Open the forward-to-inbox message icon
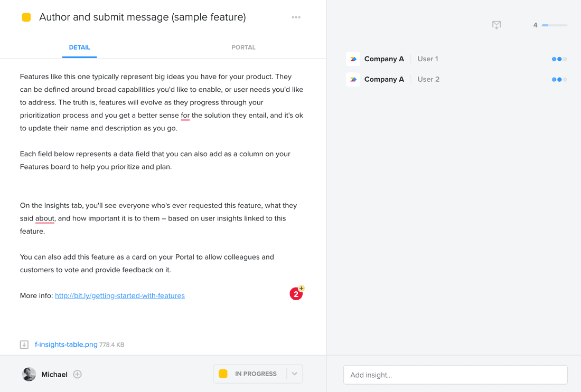581x392 pixels. 496,25
